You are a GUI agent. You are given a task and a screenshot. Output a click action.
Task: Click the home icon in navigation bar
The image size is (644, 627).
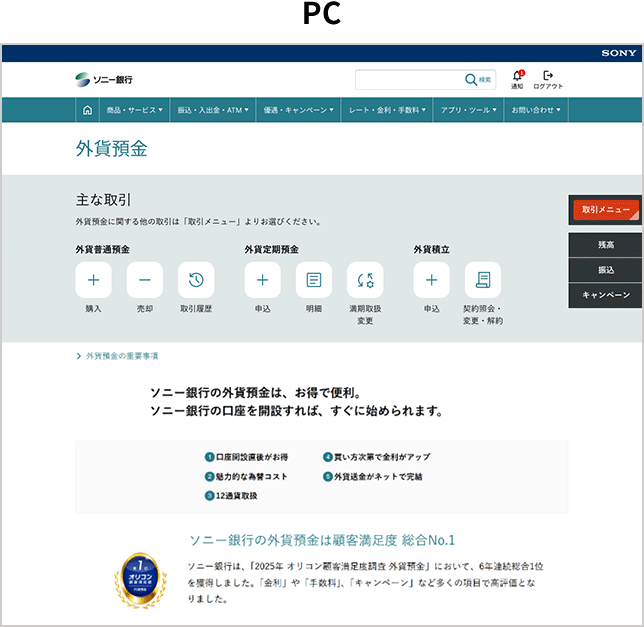(87, 110)
